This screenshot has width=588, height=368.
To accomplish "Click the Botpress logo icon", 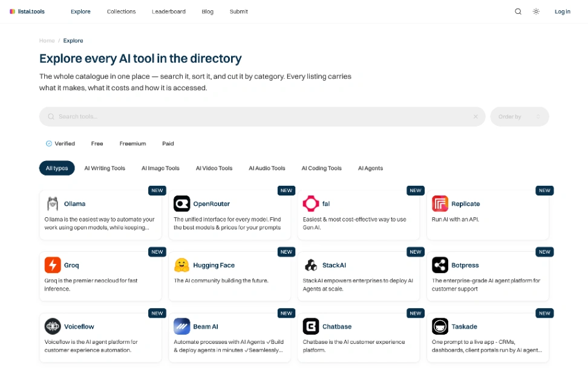I will [440, 265].
